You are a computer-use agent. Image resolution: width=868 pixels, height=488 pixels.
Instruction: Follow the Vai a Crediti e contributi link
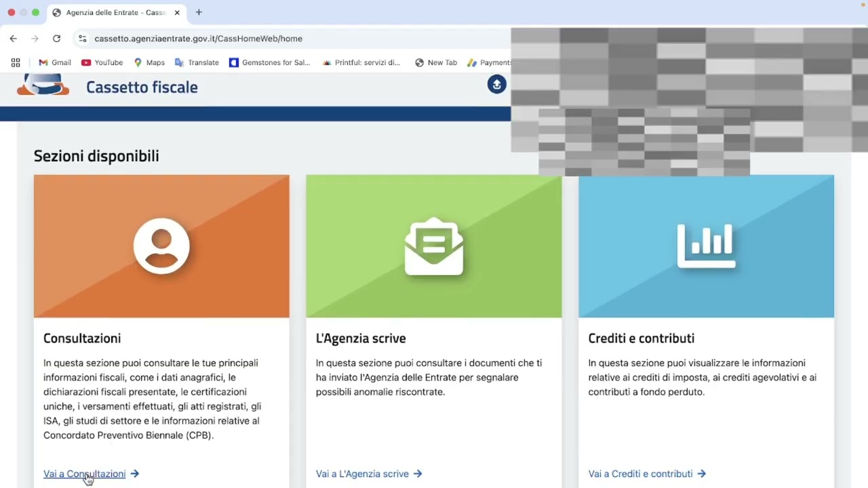pos(641,474)
